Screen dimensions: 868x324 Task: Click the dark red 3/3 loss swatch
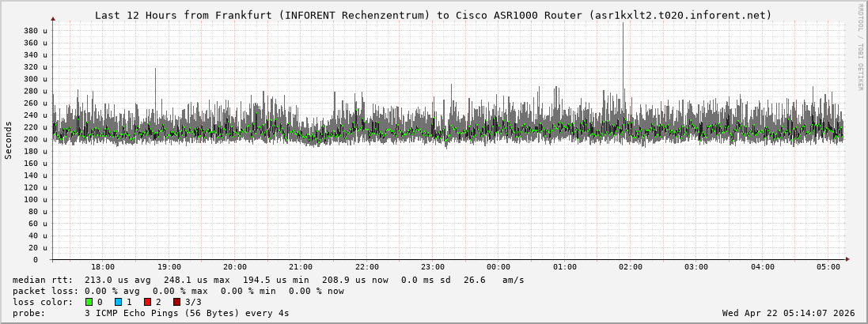point(176,302)
